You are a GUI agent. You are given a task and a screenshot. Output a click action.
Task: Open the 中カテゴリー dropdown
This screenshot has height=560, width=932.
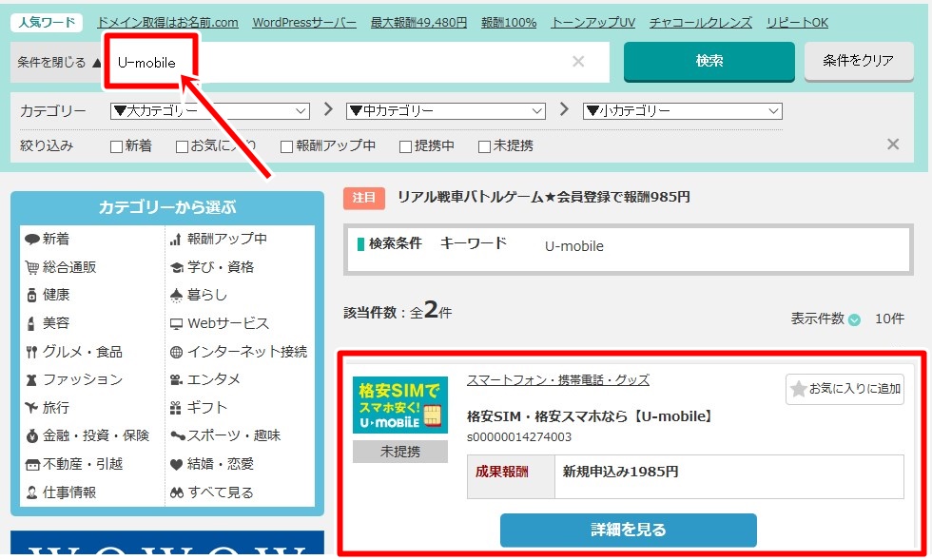tap(446, 111)
